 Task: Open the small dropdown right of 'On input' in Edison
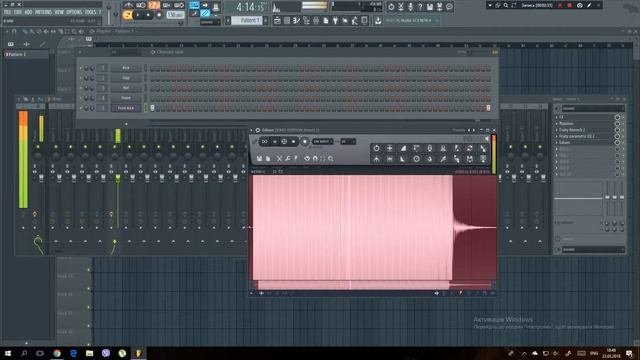pyautogui.click(x=348, y=142)
